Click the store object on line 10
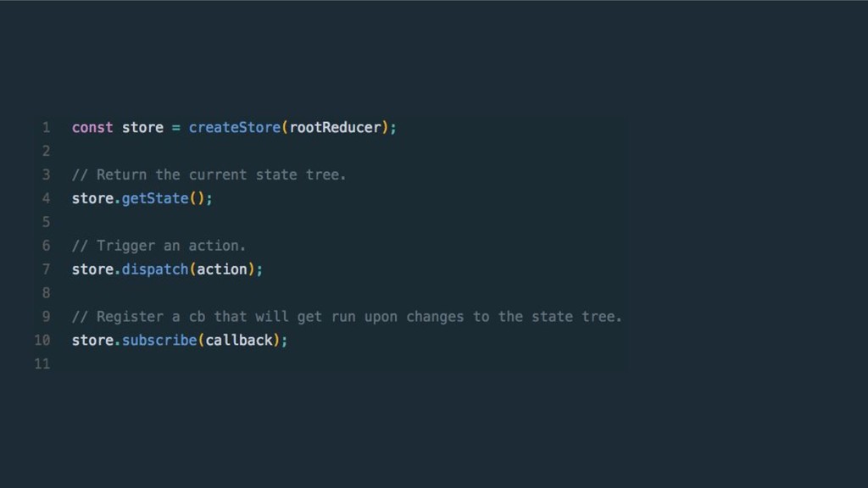 tap(93, 341)
